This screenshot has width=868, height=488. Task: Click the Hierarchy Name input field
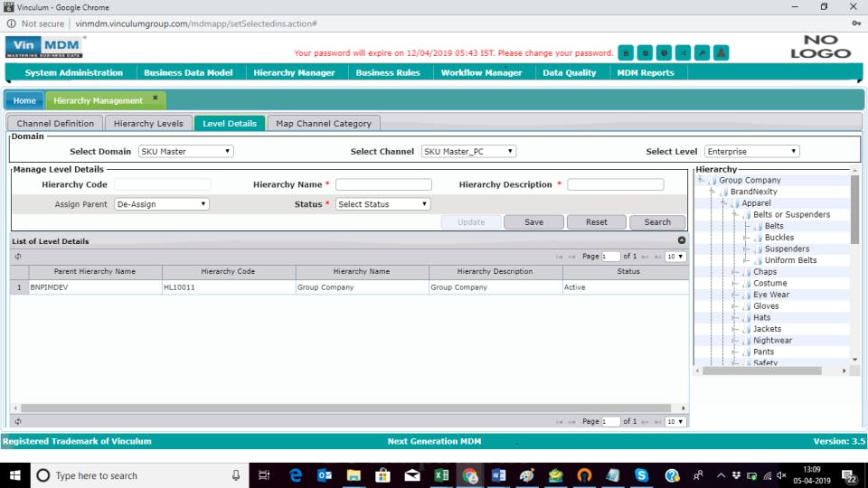pyautogui.click(x=383, y=184)
